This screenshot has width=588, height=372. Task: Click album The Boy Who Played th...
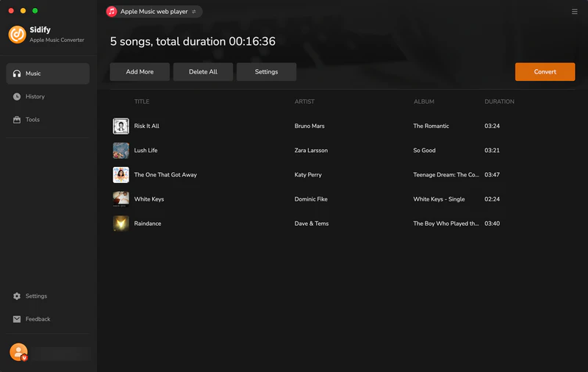click(446, 223)
